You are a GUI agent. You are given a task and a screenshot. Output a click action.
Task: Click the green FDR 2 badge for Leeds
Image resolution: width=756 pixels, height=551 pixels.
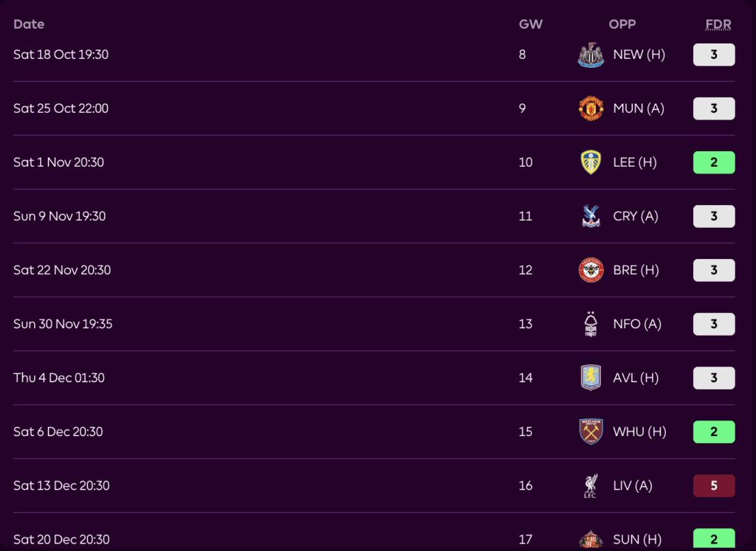(714, 162)
